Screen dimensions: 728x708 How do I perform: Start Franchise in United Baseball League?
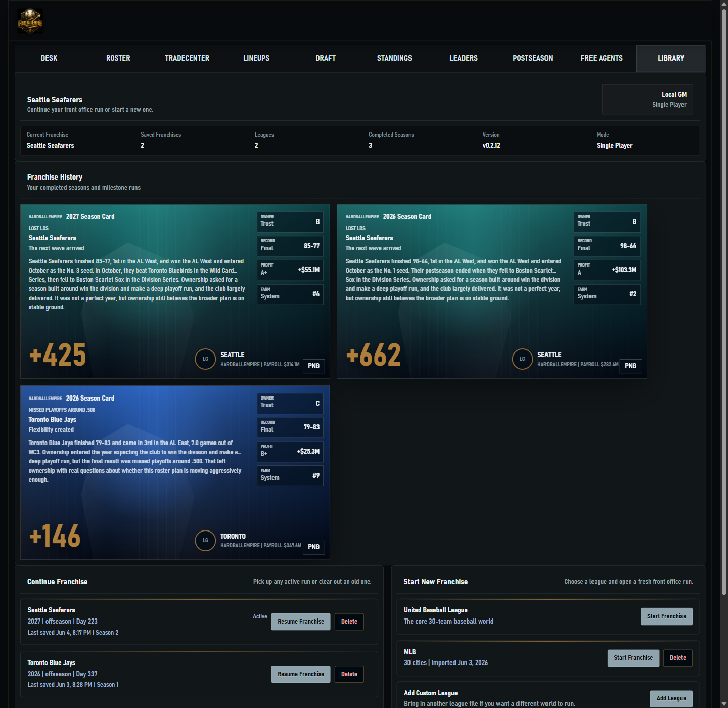pos(666,616)
